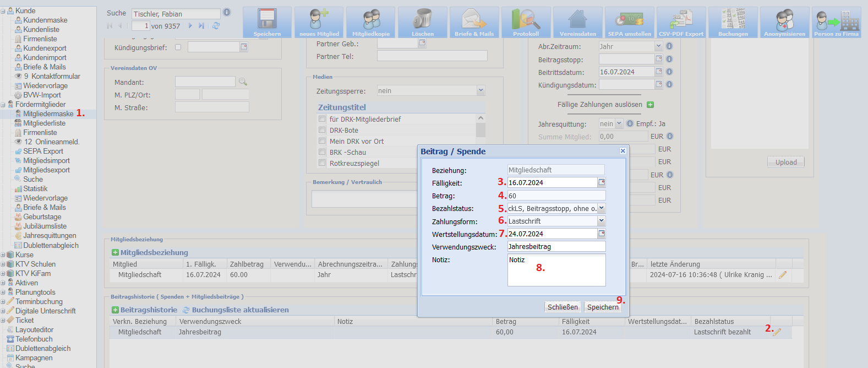Click Person zu Firma toolbar icon
The width and height of the screenshot is (868, 368).
coord(836,23)
